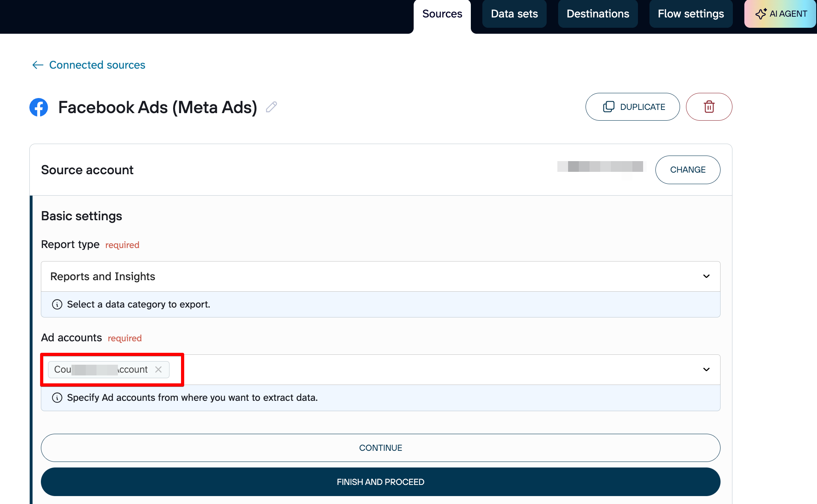Click the info icon under Report type
Screen dimensions: 817x504
57,304
